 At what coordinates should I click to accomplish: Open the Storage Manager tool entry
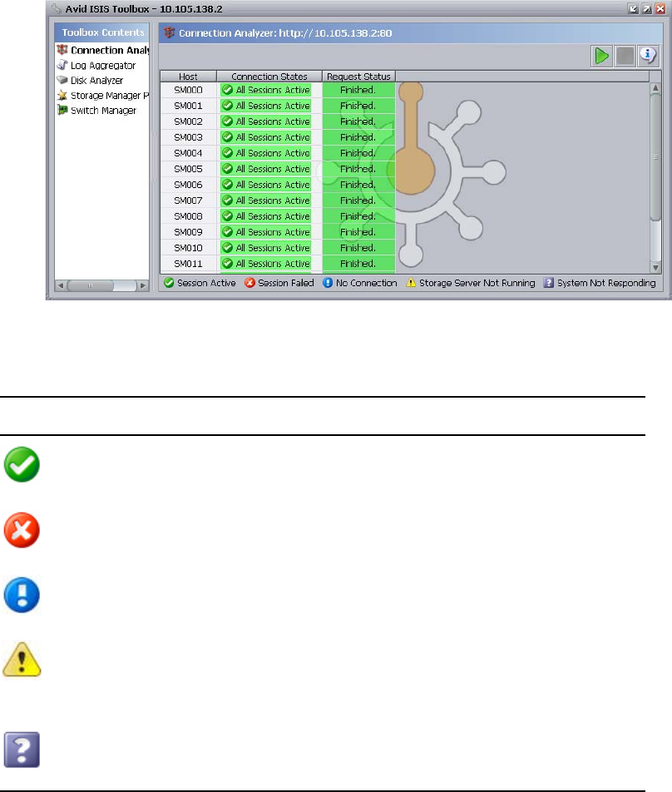[103, 96]
